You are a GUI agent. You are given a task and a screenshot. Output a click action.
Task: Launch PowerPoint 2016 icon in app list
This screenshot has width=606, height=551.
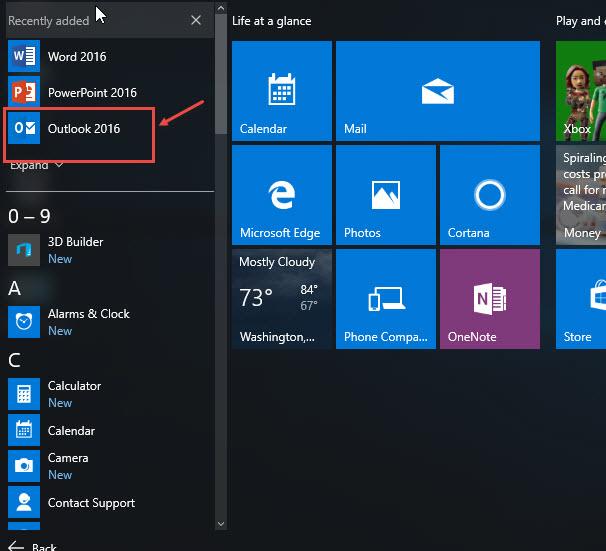click(24, 92)
